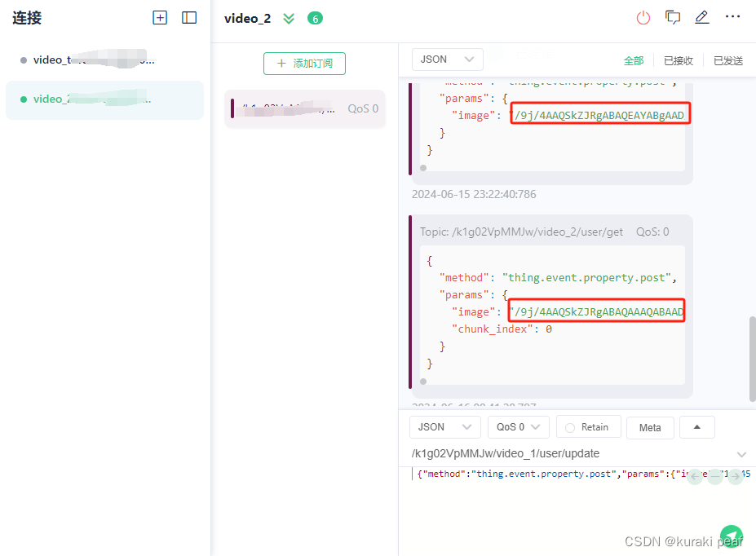The image size is (756, 556).
Task: Click the video_2 connection title
Action: (x=247, y=19)
